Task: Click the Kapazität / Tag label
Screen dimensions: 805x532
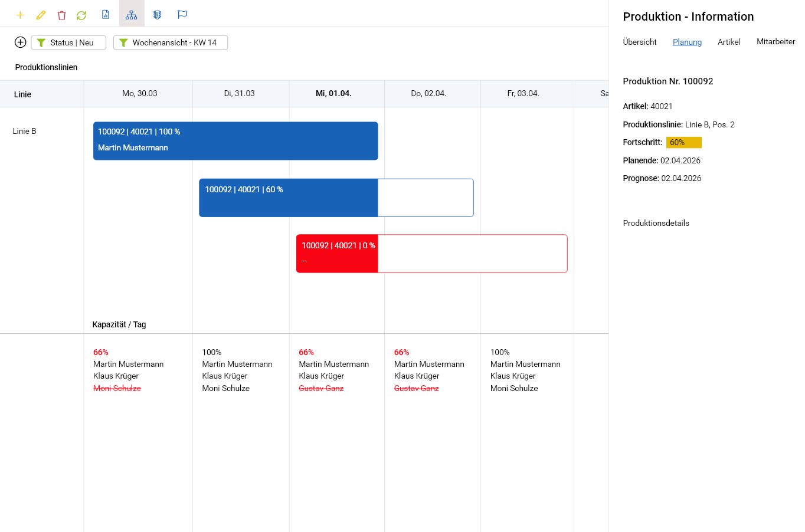Action: coord(119,324)
